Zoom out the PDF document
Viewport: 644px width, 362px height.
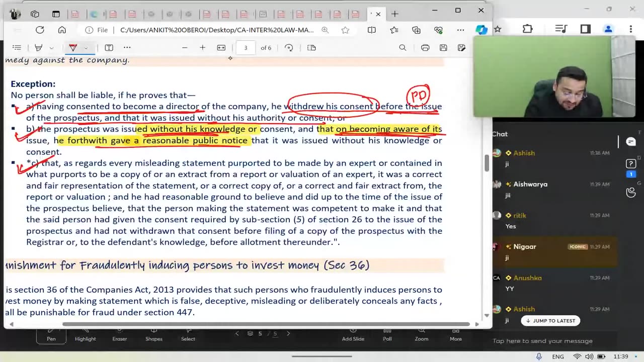pos(185,48)
